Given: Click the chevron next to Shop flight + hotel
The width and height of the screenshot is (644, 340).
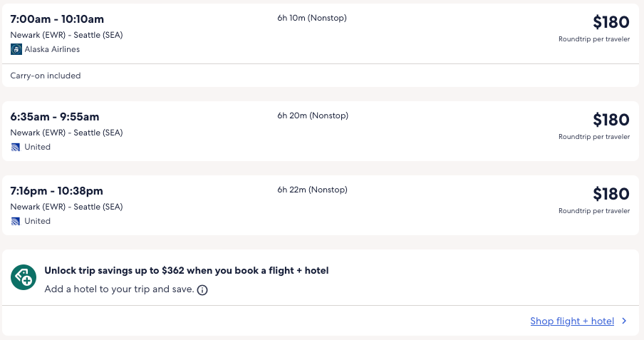Looking at the screenshot, I should (x=625, y=321).
